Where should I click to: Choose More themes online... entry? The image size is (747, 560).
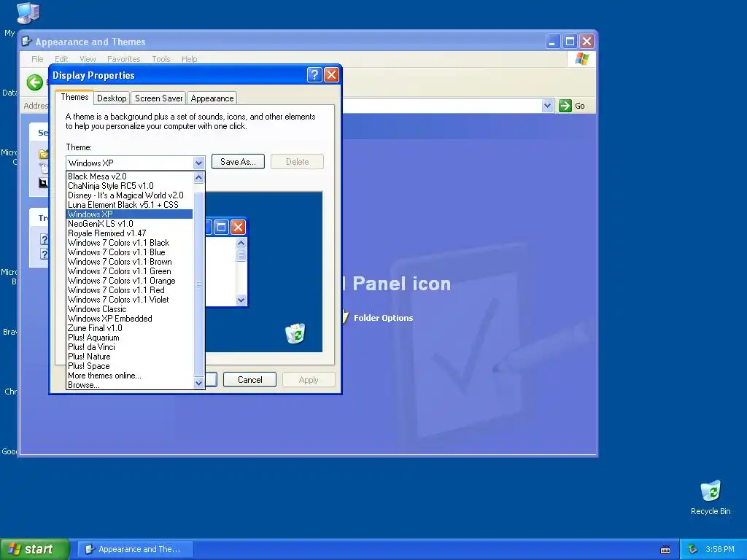(x=130, y=376)
